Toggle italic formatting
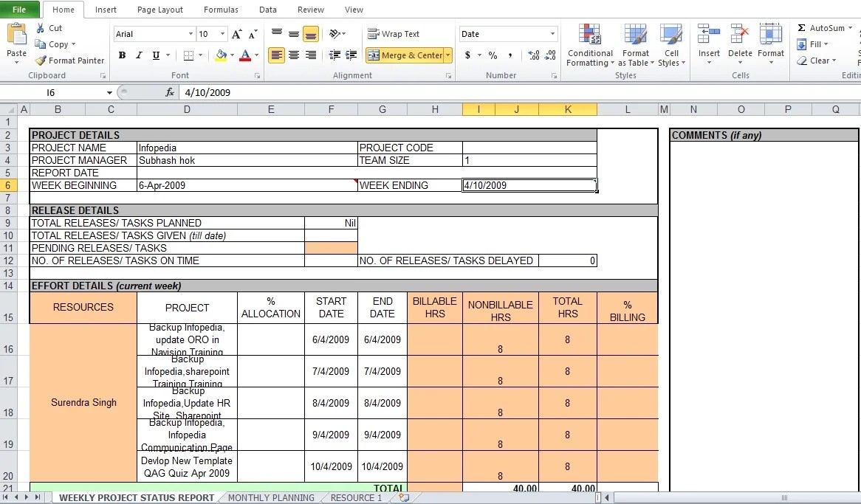Image resolution: width=861 pixels, height=504 pixels. click(x=139, y=55)
